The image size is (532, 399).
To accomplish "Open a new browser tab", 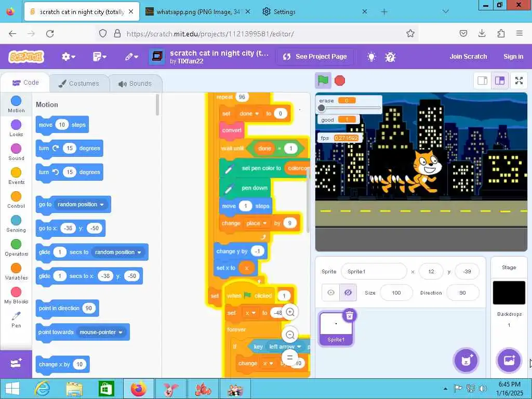I will (x=384, y=12).
